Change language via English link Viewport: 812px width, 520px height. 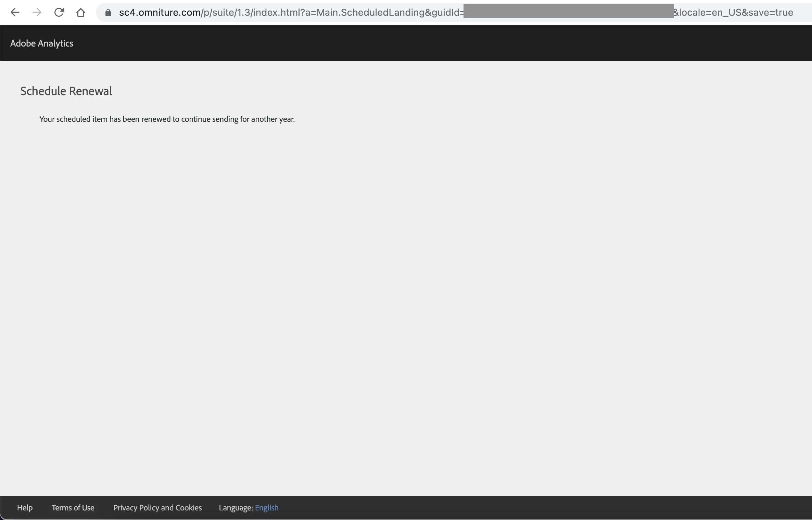(267, 508)
